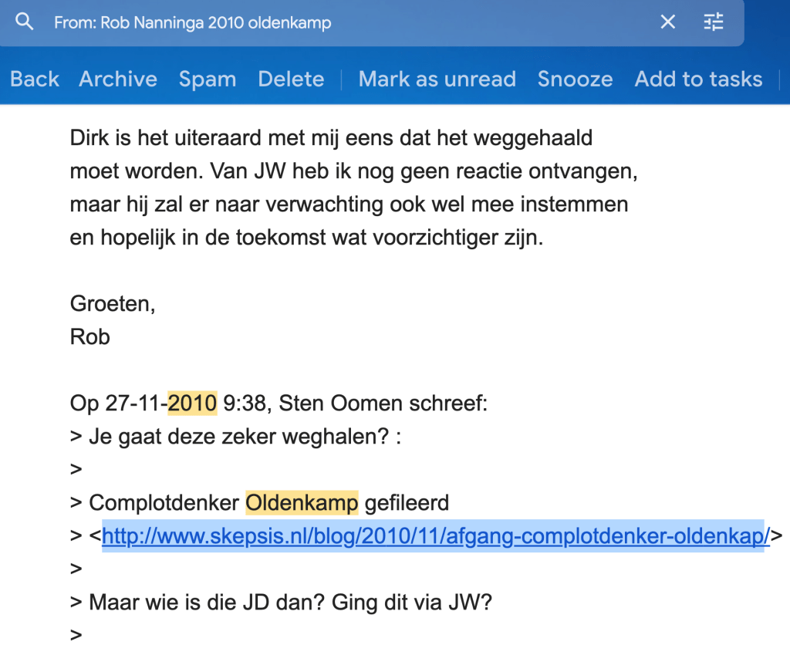Click the highlighted year '2010'
The image size is (790, 672).
(193, 404)
